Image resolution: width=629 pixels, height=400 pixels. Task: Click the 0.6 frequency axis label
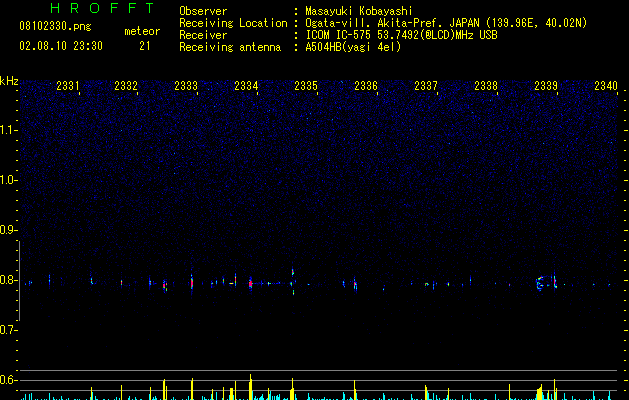8,380
